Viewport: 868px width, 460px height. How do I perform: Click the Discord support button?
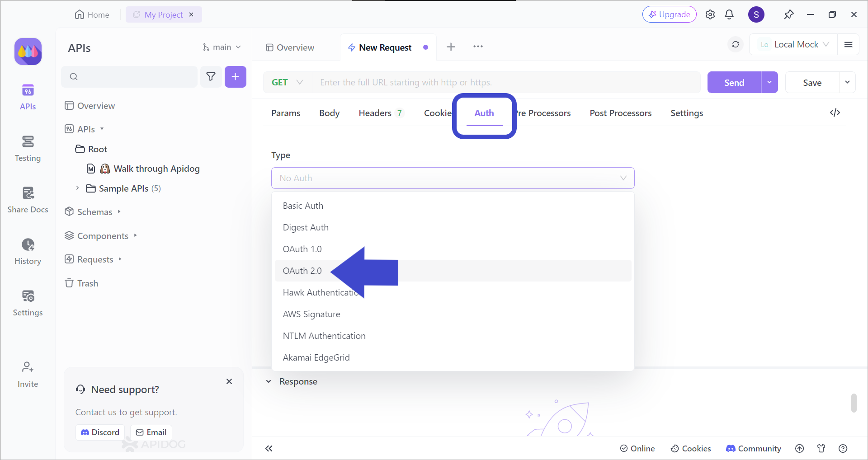coord(100,432)
